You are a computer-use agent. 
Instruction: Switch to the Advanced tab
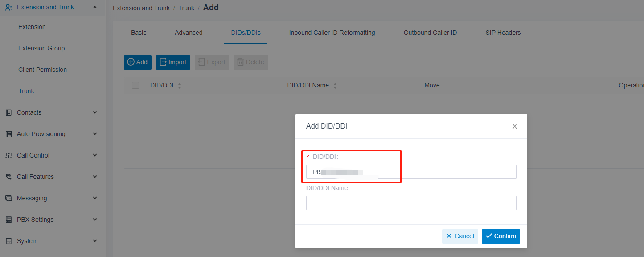189,33
